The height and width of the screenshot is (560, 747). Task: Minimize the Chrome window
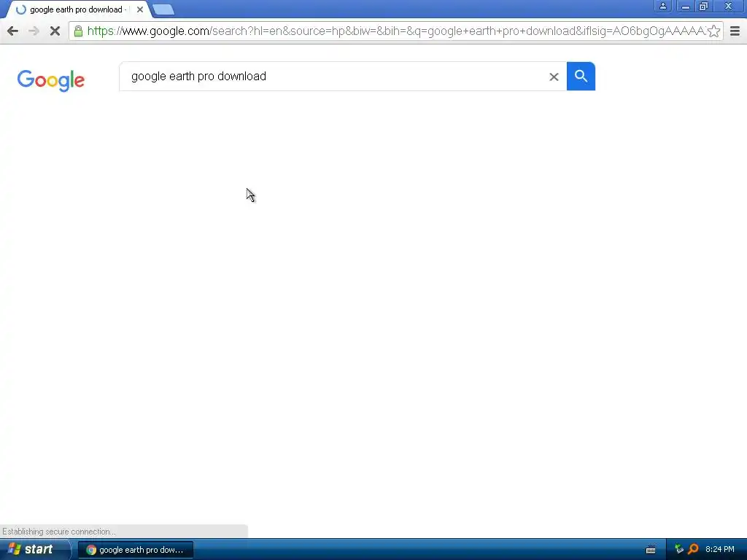(685, 6)
